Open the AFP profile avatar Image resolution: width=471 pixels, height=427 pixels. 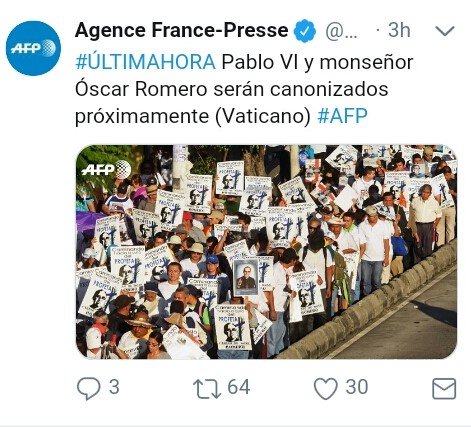[33, 48]
